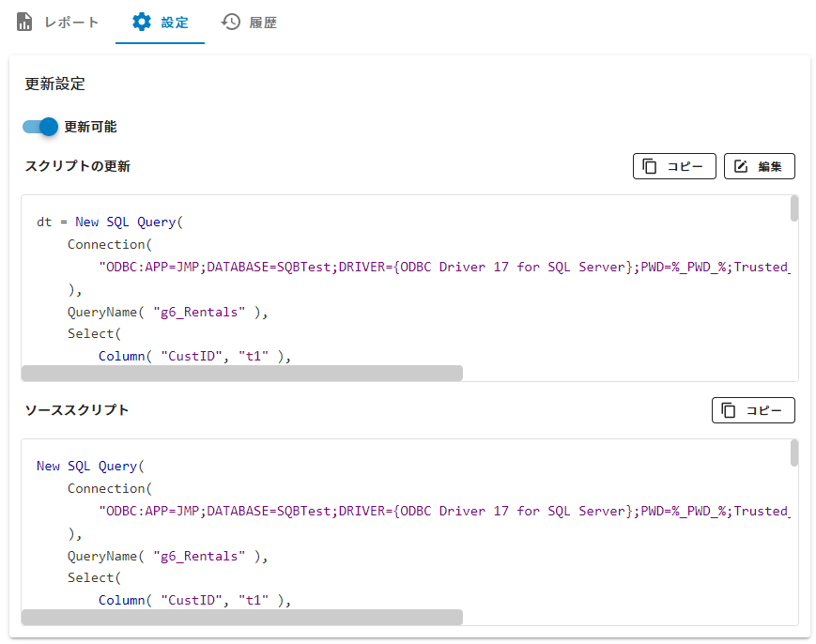Click copy icon for スクリプトの更新
Image resolution: width=816 pixels, height=644 pixels.
click(650, 166)
